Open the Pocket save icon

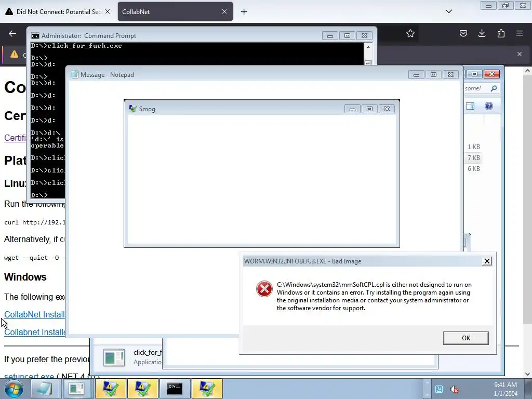coord(463,33)
